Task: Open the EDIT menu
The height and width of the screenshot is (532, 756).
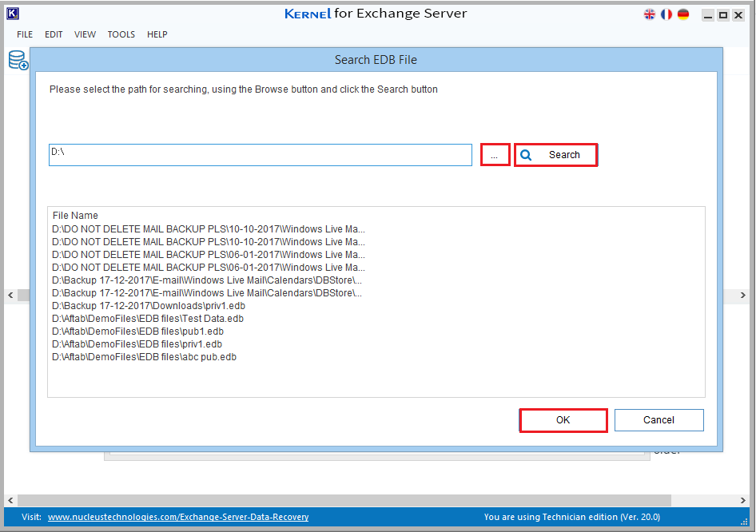Action: [54, 34]
